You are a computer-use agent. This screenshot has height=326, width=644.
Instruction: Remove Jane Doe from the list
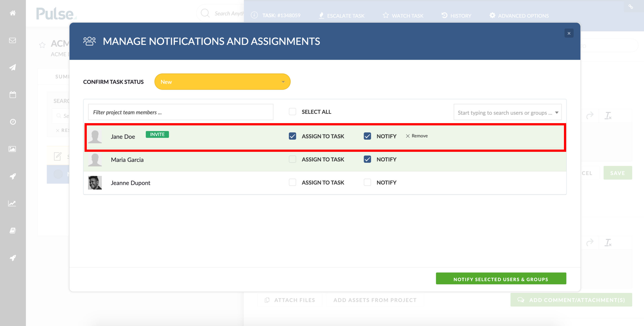coord(416,136)
